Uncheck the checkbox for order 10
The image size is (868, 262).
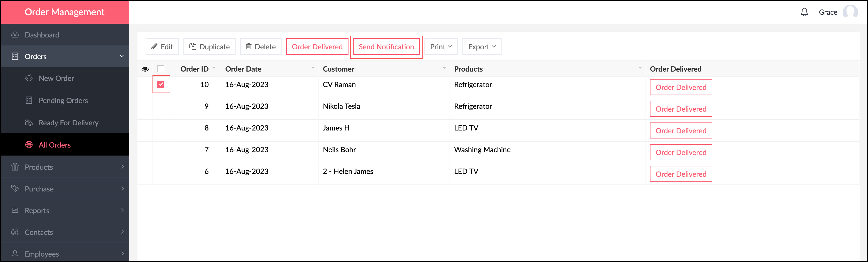(161, 84)
